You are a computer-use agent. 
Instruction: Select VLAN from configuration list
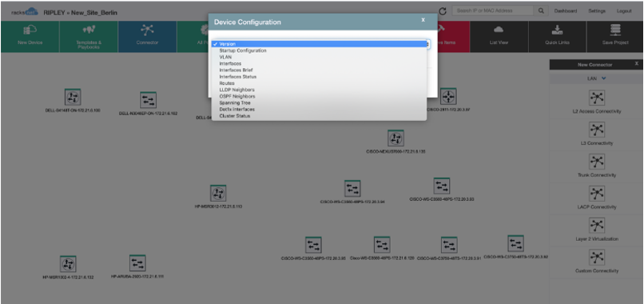pyautogui.click(x=319, y=57)
